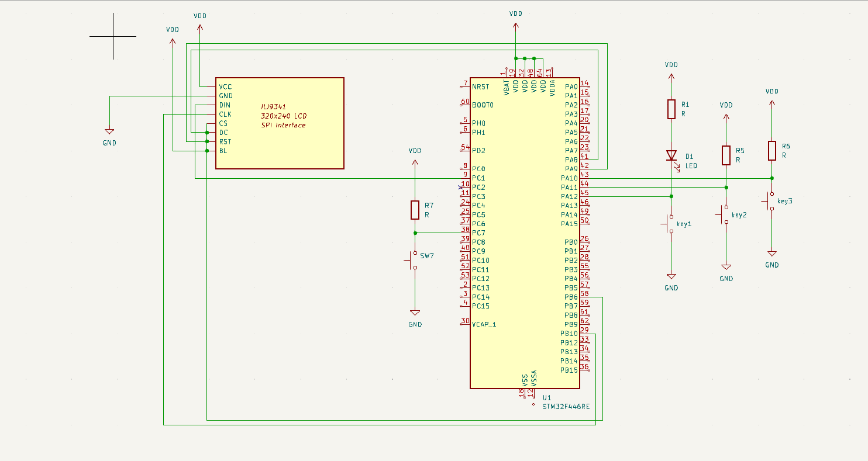Click the BOOT0 pin label on U1
868x461 pixels.
pyautogui.click(x=483, y=105)
